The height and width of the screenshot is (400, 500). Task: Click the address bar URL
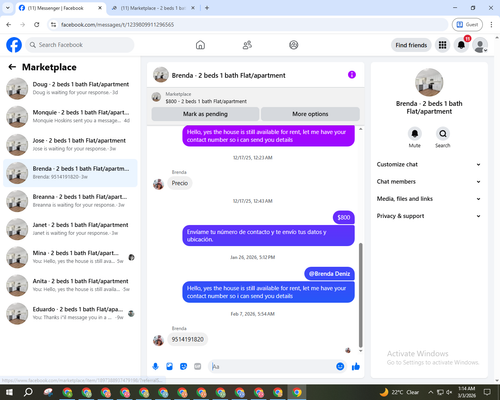click(117, 25)
